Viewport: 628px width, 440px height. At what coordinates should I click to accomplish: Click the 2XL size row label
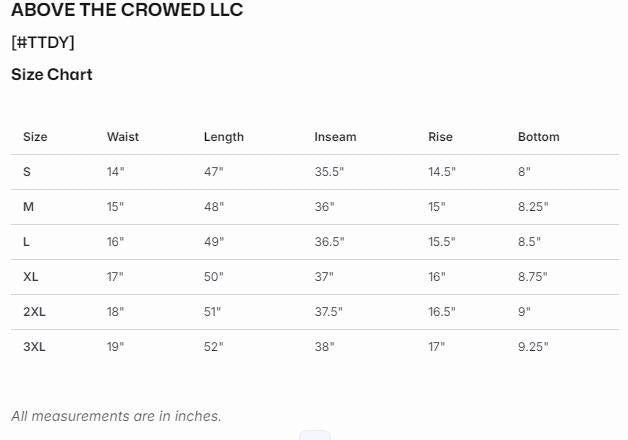point(34,312)
